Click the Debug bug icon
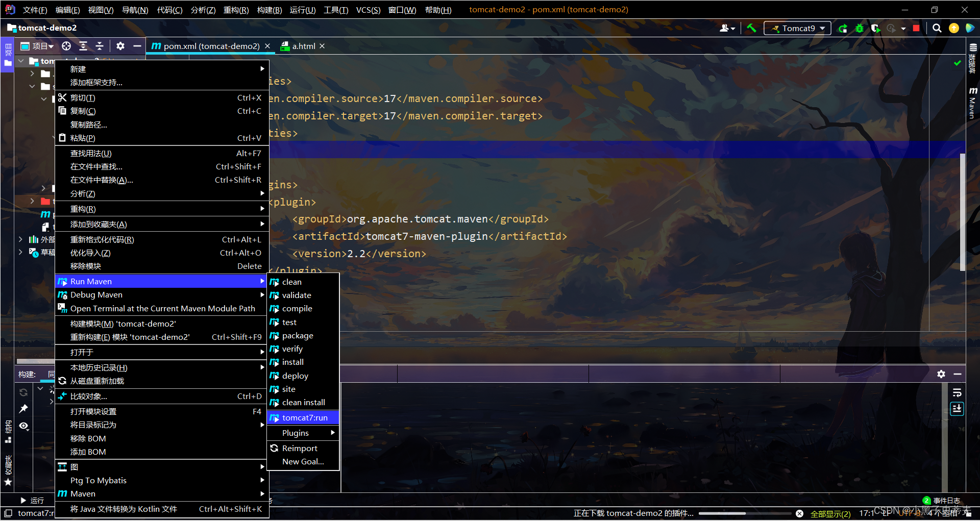980x521 pixels. pos(860,28)
